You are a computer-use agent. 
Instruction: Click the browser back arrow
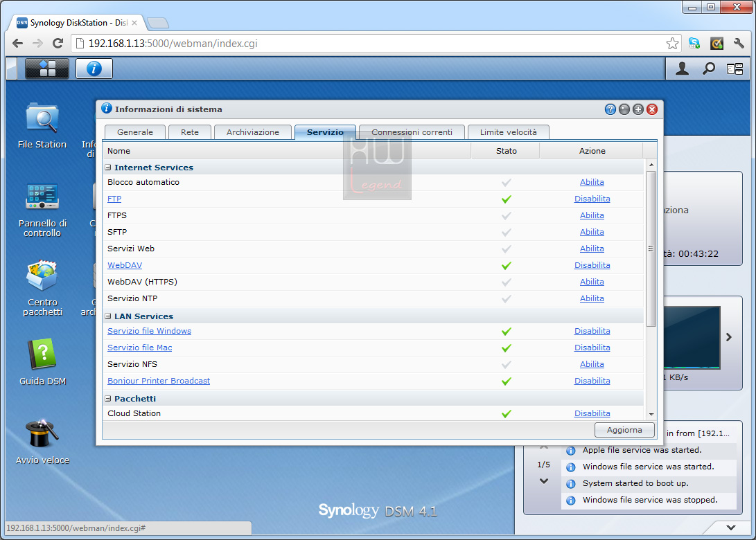(17, 44)
